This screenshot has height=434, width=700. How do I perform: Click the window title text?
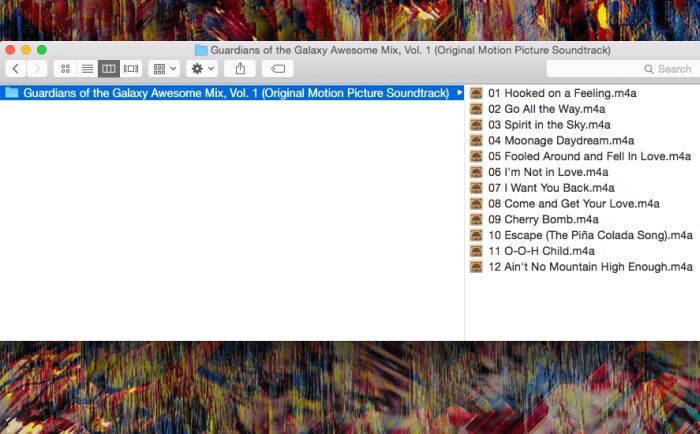pyautogui.click(x=410, y=50)
